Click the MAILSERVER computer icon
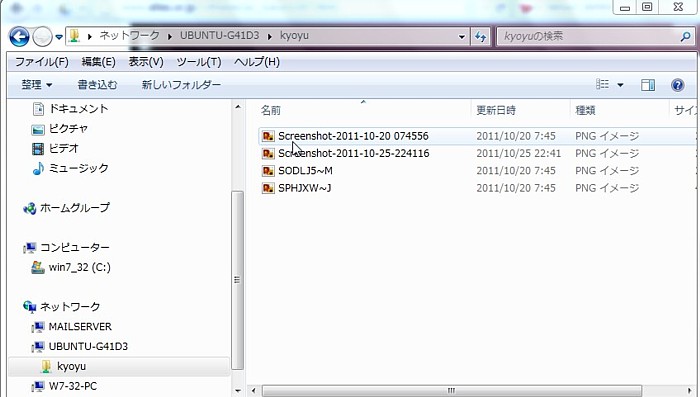The width and height of the screenshot is (700, 397). 38,327
